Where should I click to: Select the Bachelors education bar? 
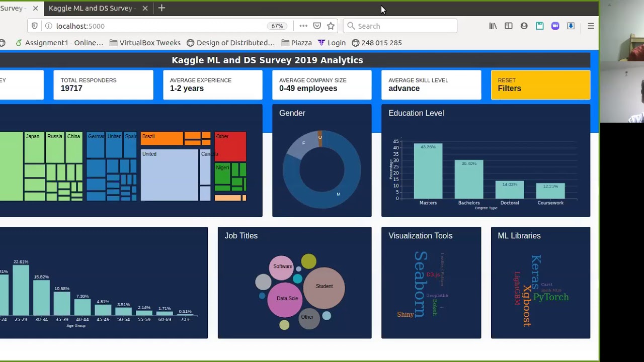tap(469, 179)
